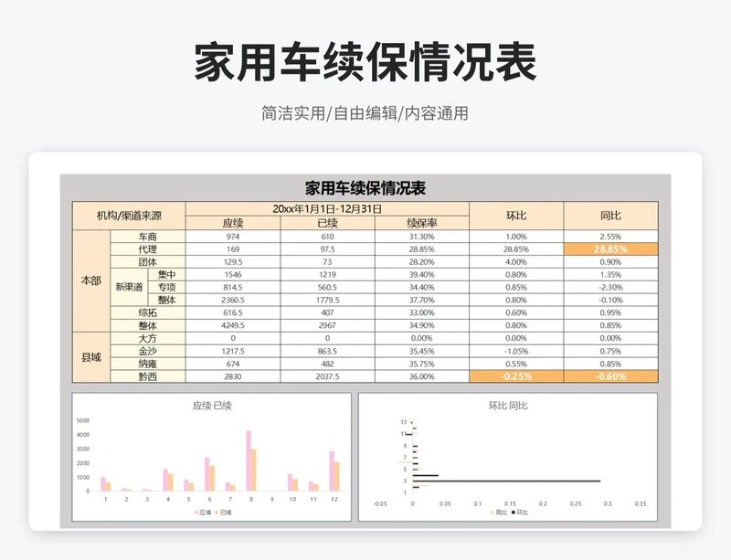
Task: Select the 金沙 row label cell
Action: click(147, 351)
